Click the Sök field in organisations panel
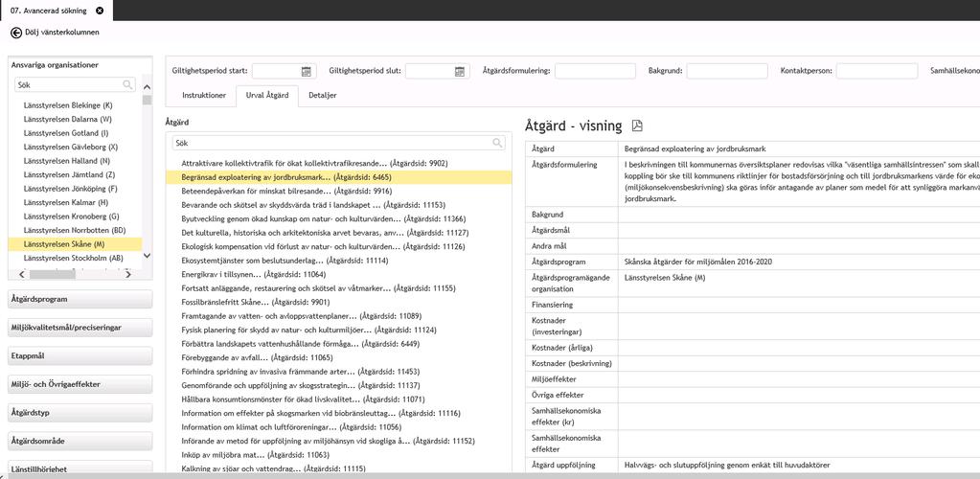Screen dimensions: 980x479 pyautogui.click(x=75, y=84)
